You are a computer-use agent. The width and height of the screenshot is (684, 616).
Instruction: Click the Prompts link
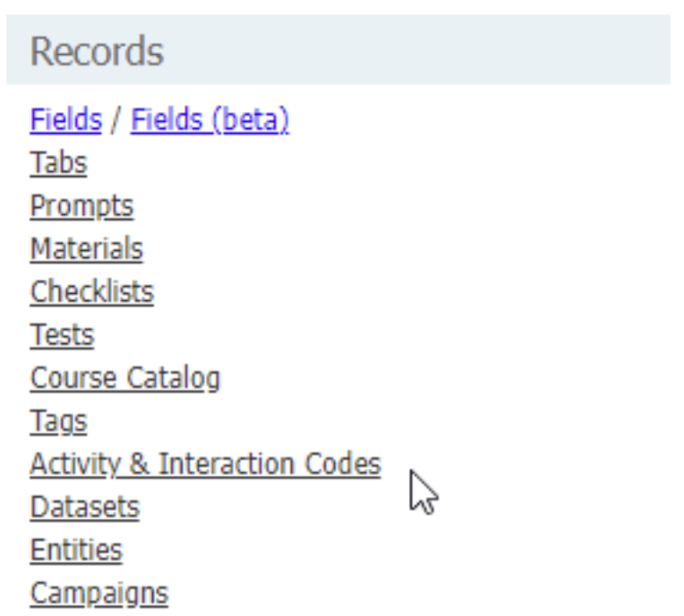click(82, 207)
